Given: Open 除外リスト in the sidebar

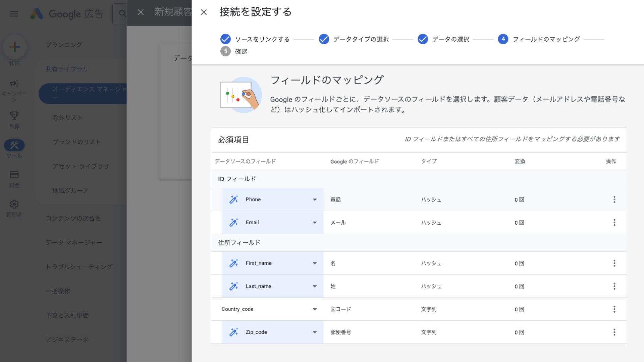Looking at the screenshot, I should [x=67, y=118].
